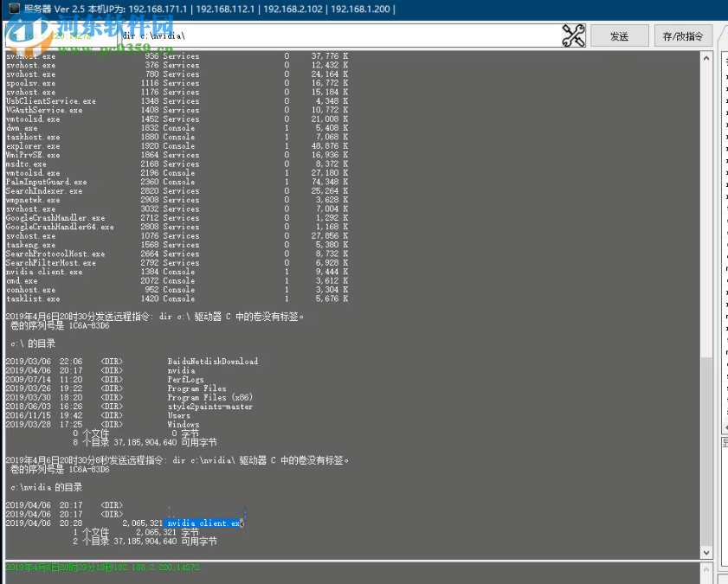The width and height of the screenshot is (728, 584).
Task: Click the wmpnetwk.exe process name
Action: click(x=33, y=200)
